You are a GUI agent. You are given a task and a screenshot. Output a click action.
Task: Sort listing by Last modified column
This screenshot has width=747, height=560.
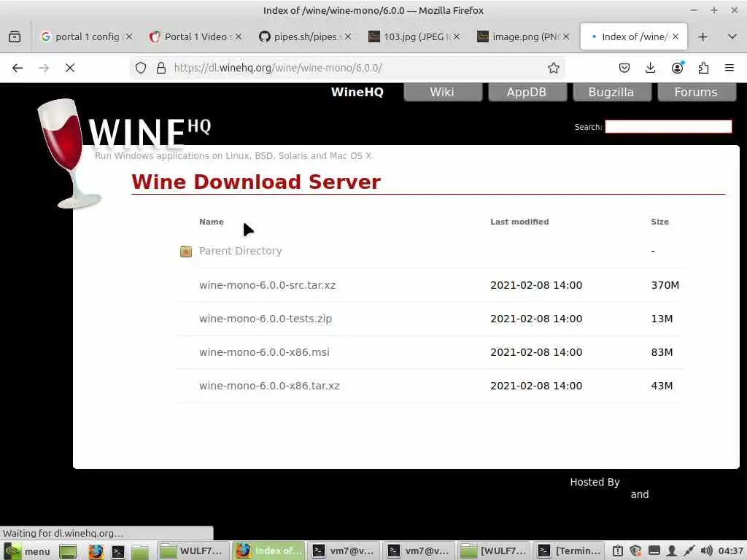tap(519, 222)
